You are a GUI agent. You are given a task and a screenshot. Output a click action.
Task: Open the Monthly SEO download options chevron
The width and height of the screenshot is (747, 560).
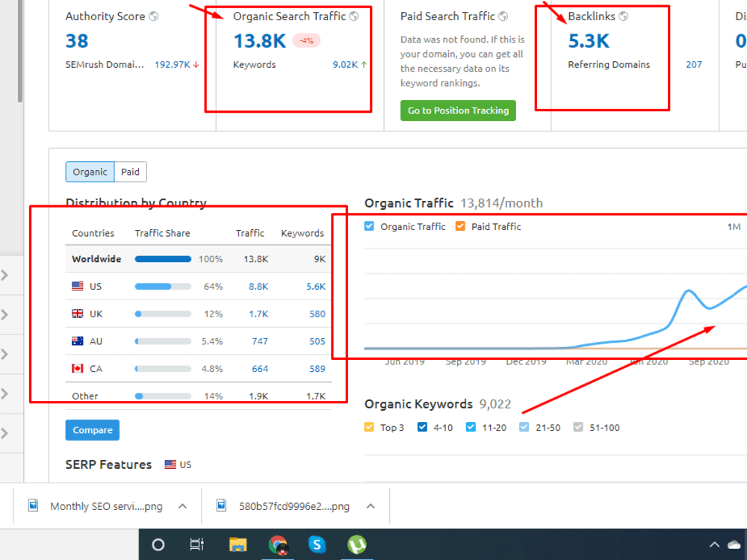pyautogui.click(x=182, y=506)
